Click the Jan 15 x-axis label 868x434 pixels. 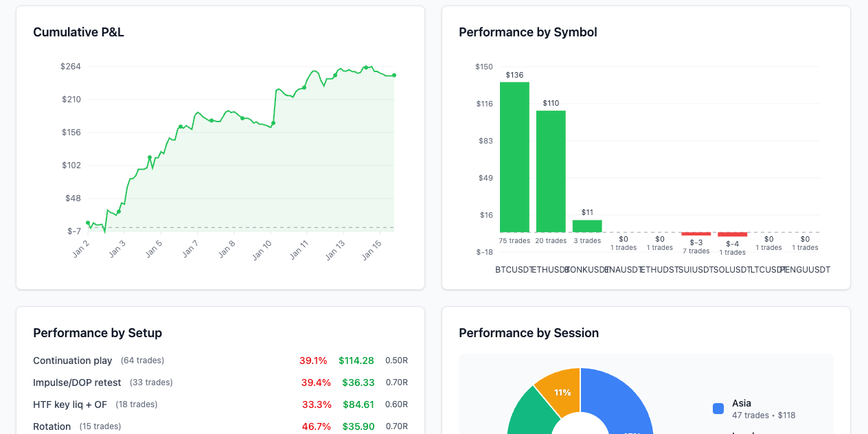[372, 249]
